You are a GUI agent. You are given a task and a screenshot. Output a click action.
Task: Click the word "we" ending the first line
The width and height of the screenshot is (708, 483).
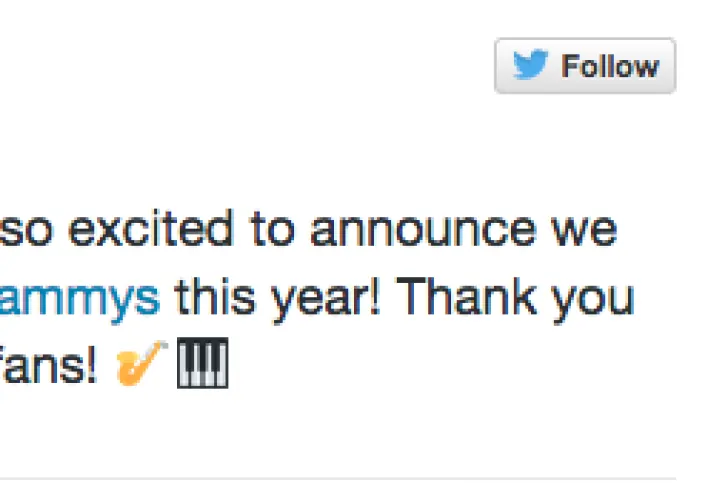tap(583, 231)
